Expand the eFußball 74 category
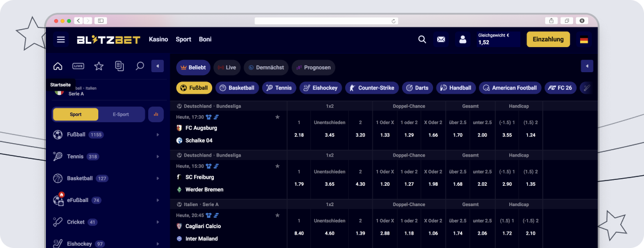 coord(107,200)
